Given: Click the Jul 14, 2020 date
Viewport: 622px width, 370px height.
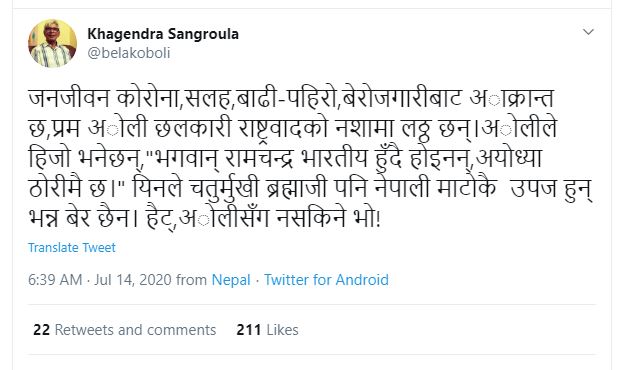Looking at the screenshot, I should pos(133,280).
